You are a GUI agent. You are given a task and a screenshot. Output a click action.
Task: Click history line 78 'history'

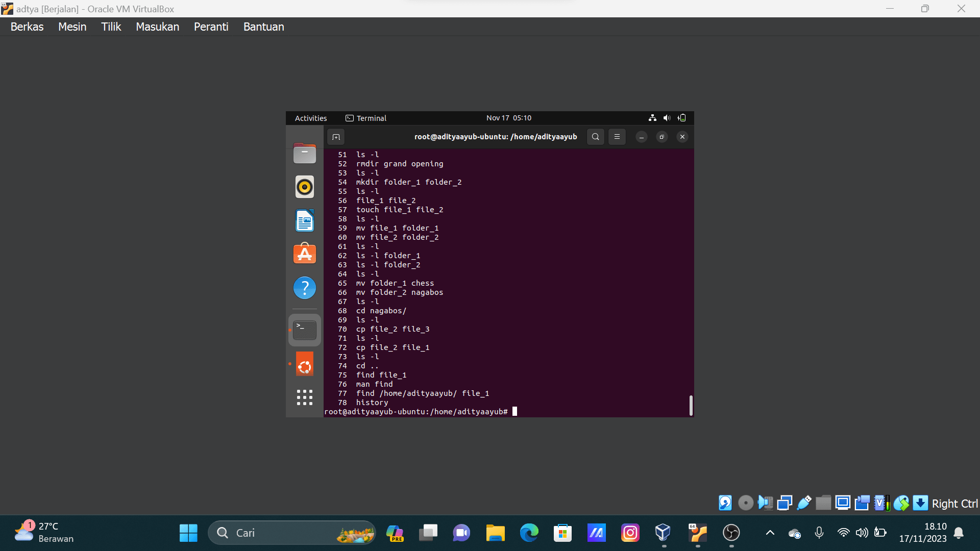[x=372, y=403]
